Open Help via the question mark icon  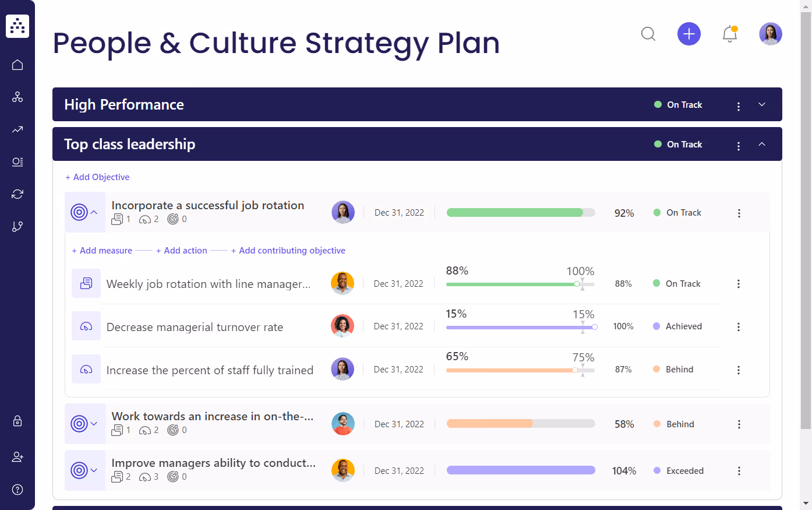(17, 490)
